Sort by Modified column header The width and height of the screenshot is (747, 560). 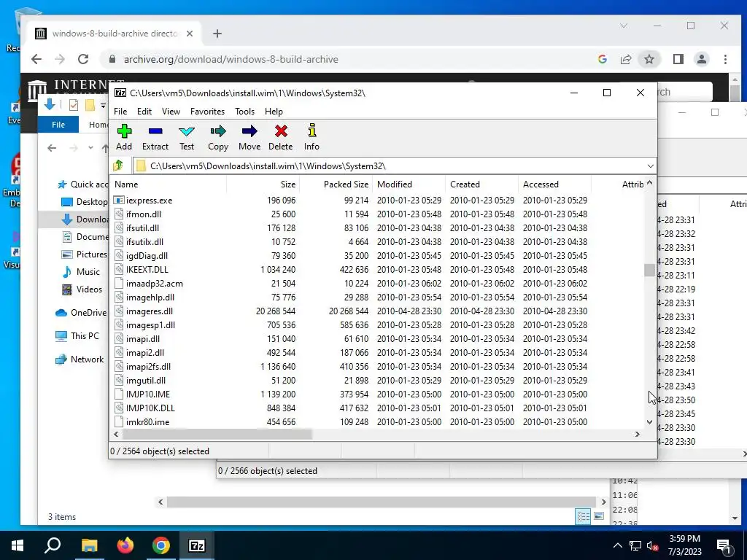click(409, 184)
